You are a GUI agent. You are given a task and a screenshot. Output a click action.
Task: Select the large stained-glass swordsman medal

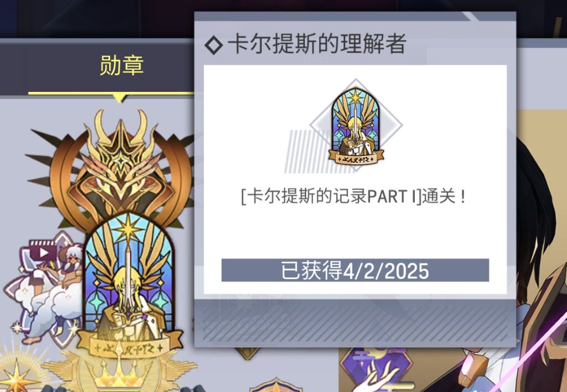(129, 286)
